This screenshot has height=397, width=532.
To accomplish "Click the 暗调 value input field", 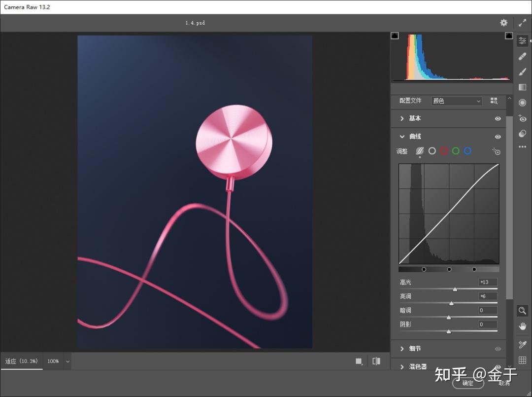I will 487,310.
